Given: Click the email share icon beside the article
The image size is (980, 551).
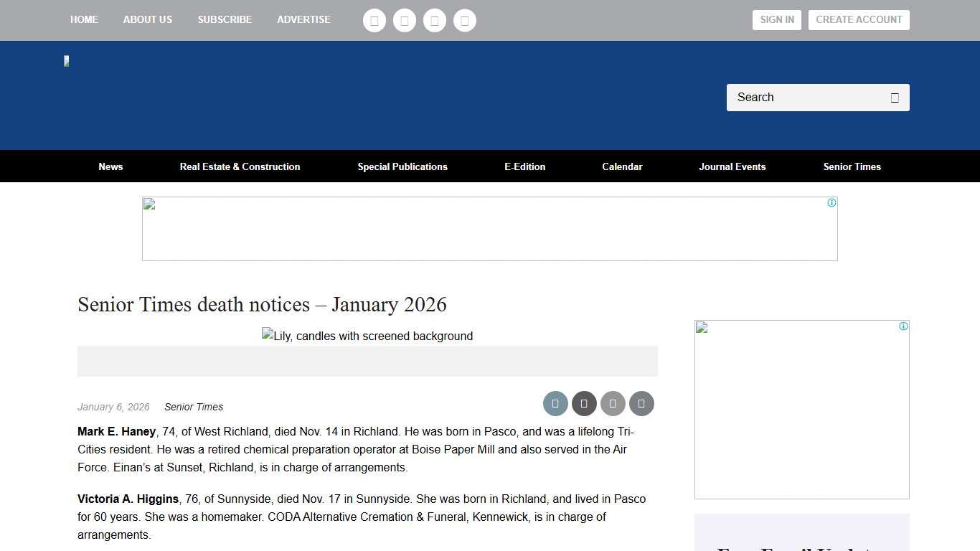Looking at the screenshot, I should coord(641,403).
